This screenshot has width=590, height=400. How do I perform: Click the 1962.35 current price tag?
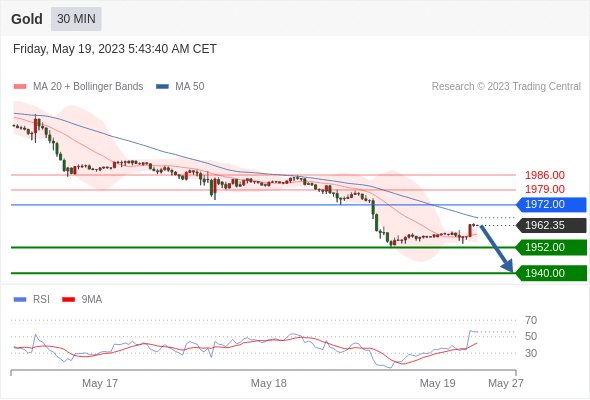(551, 225)
